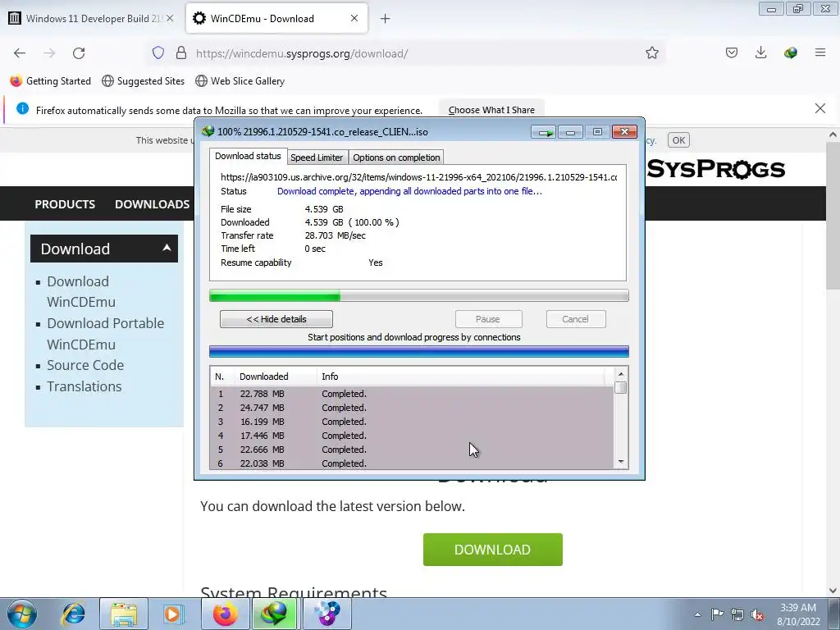Click the SysProgs logo
Image resolution: width=840 pixels, height=630 pixels.
[716, 169]
